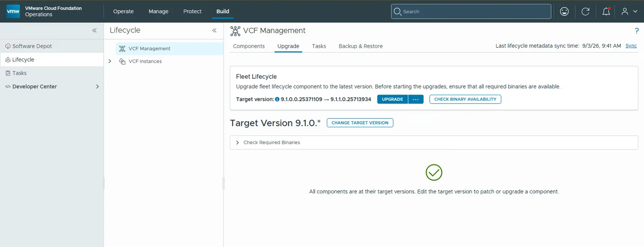The image size is (644, 247).
Task: Click the Lifecycle panel heading
Action: pos(125,30)
